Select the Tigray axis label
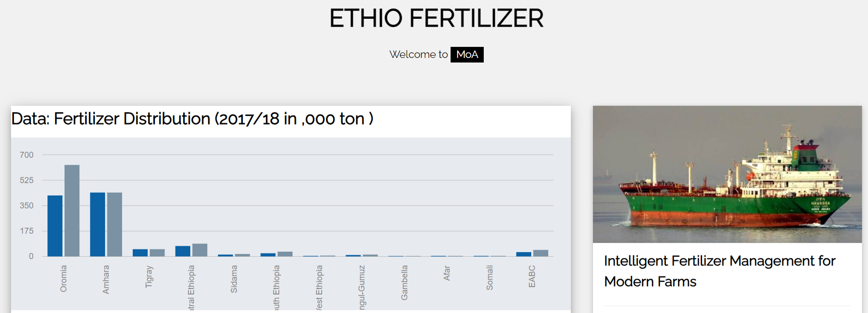868x313 pixels. tap(149, 277)
